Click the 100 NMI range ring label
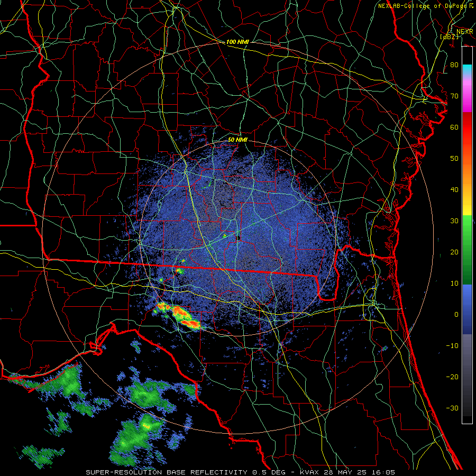This screenshot has height=476, width=476. pyautogui.click(x=237, y=42)
